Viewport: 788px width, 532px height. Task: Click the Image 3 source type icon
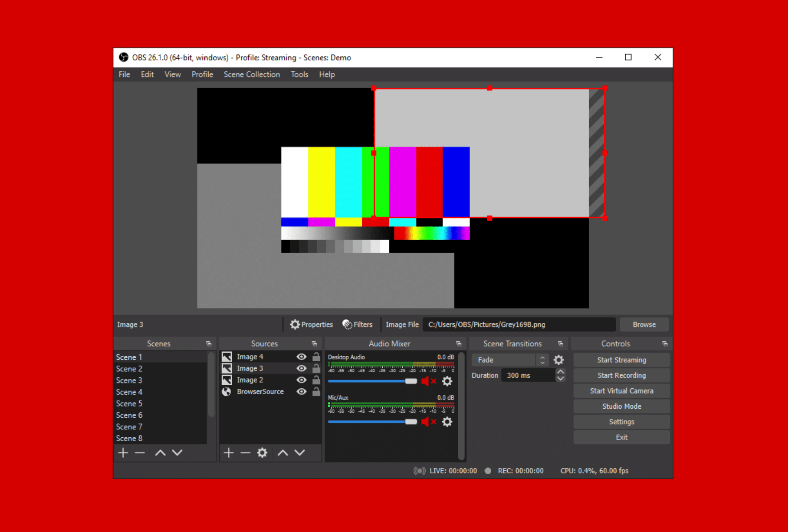click(227, 368)
